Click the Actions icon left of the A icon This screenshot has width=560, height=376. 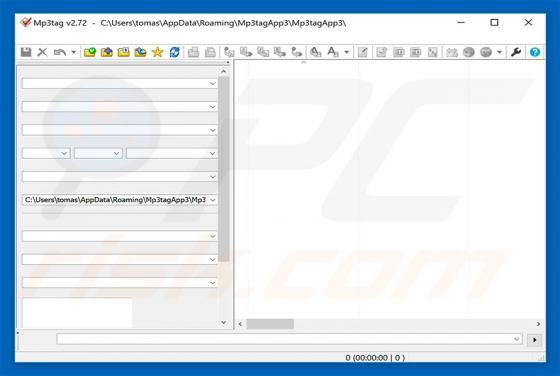point(315,52)
